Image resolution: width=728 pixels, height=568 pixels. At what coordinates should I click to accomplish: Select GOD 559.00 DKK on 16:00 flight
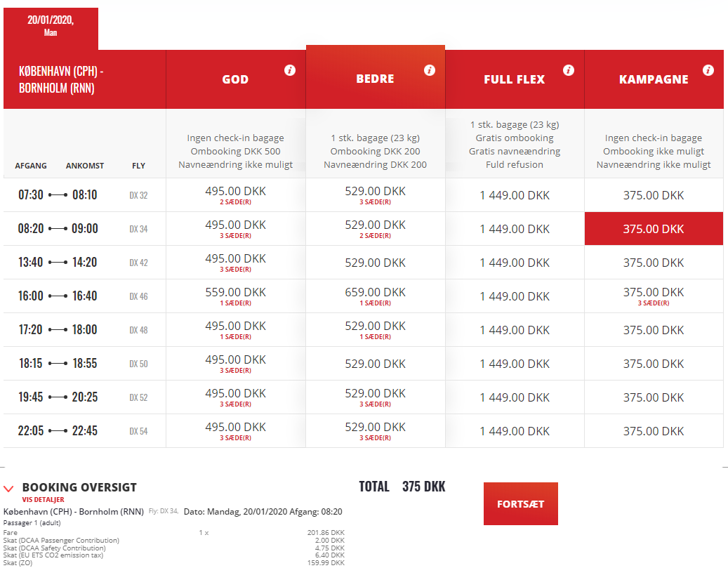point(235,296)
